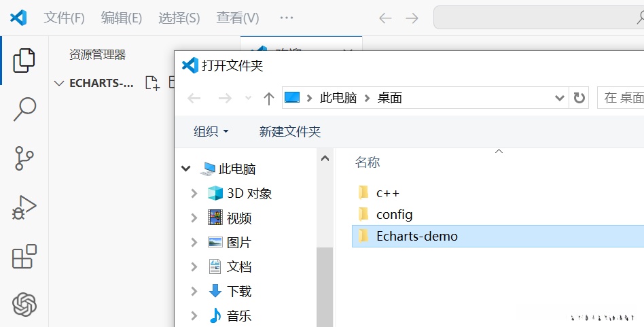Go up one folder level arrow
The image size is (644, 327).
pyautogui.click(x=269, y=99)
